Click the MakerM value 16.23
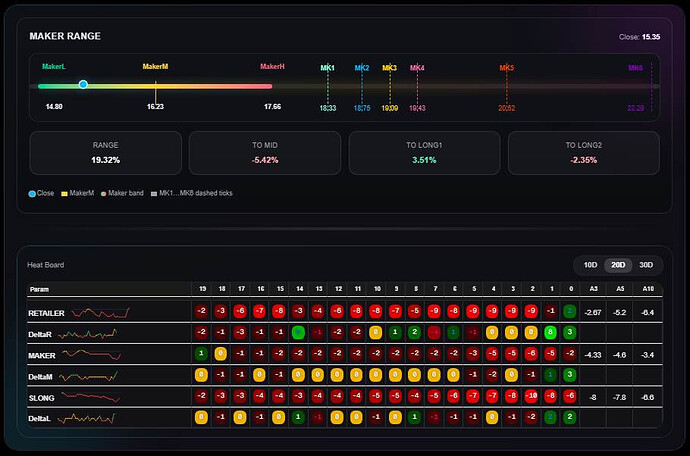The height and width of the screenshot is (456, 690). 155,107
